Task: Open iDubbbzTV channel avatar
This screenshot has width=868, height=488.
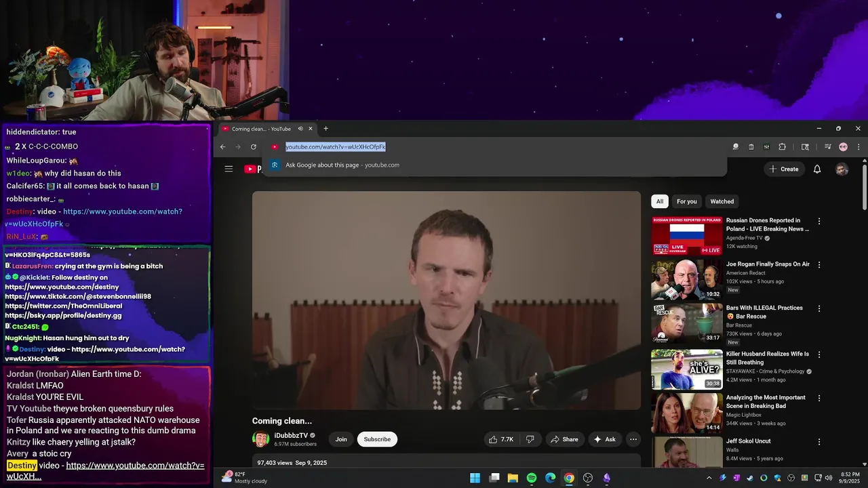Action: [260, 439]
